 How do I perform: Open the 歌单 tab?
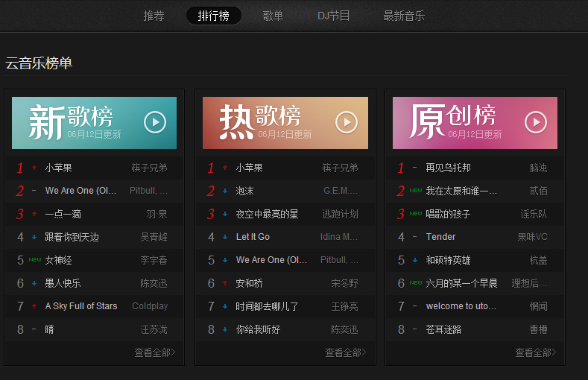(273, 16)
